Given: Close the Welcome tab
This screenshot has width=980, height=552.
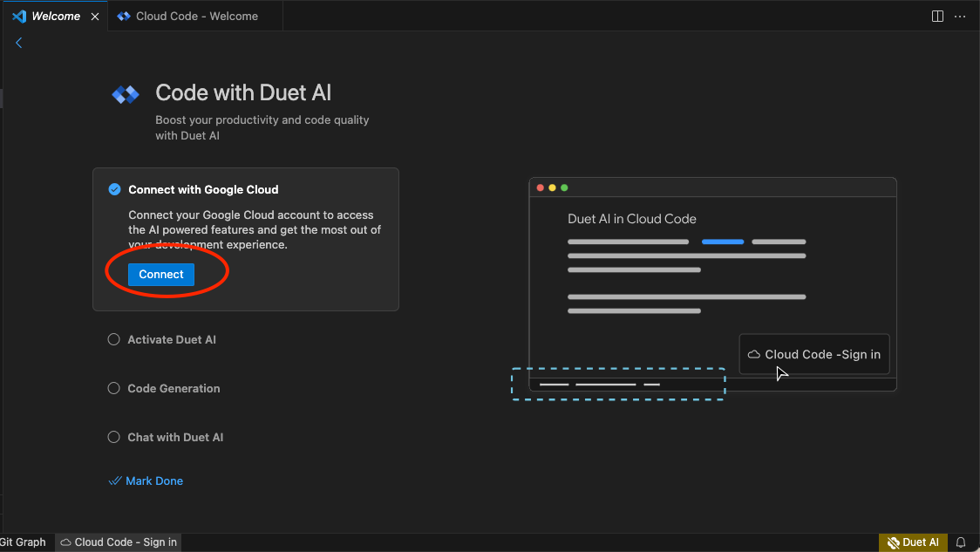Looking at the screenshot, I should tap(95, 17).
